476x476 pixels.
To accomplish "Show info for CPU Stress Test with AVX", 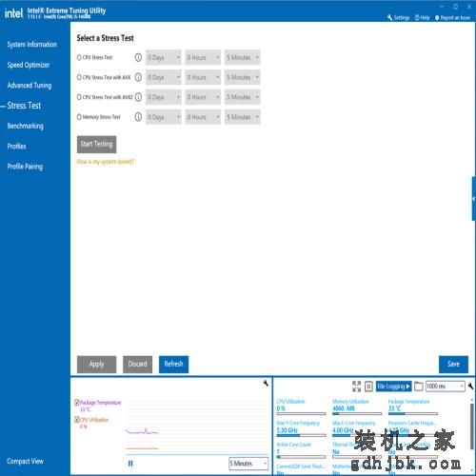I will point(138,77).
